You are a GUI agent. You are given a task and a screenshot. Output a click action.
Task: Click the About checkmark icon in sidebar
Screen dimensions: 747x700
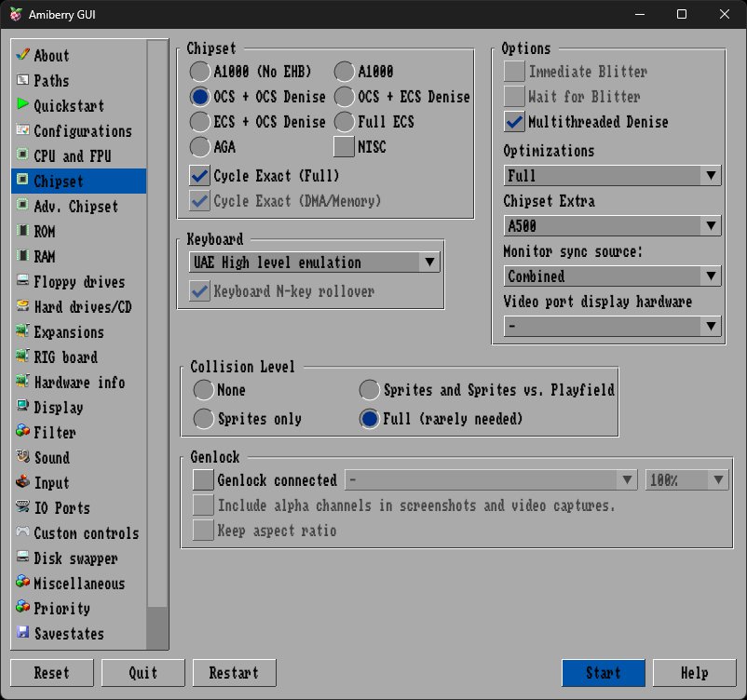click(x=22, y=54)
